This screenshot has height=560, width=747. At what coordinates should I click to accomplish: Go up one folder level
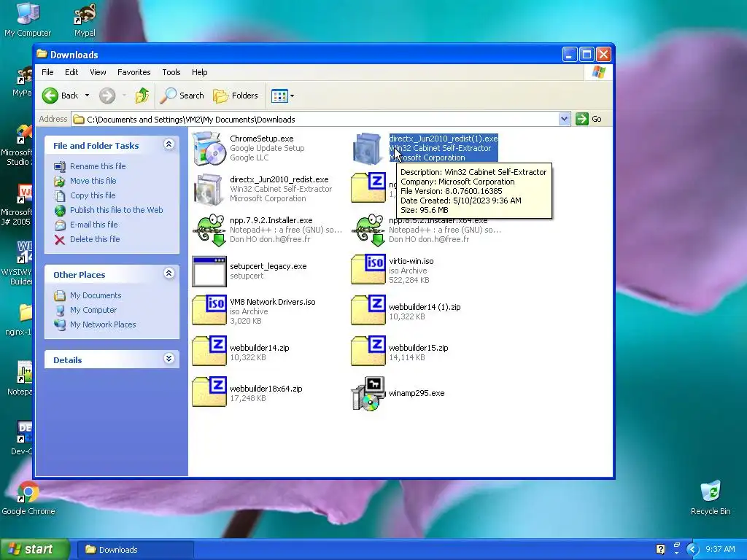(x=142, y=96)
